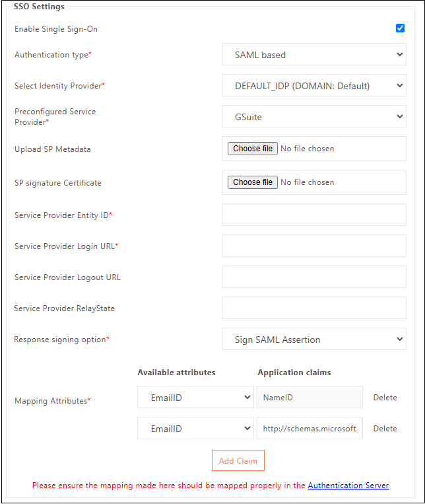Open the Response signing option dropdown
This screenshot has height=504, width=425.
313,340
